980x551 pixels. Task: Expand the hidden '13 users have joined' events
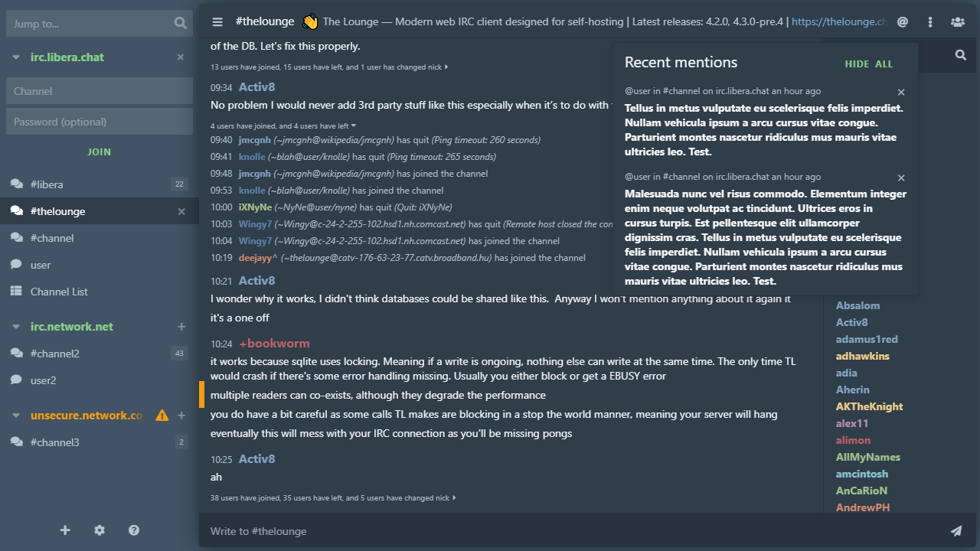click(446, 67)
